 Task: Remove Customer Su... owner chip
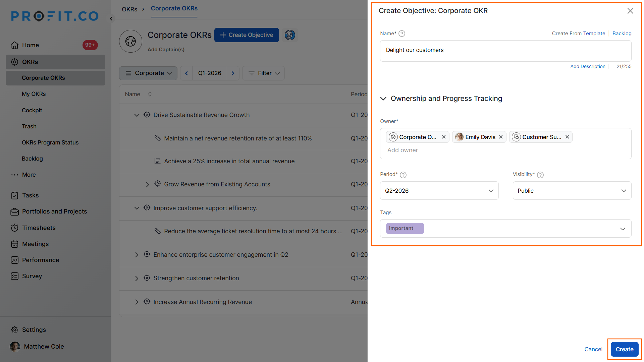point(567,137)
